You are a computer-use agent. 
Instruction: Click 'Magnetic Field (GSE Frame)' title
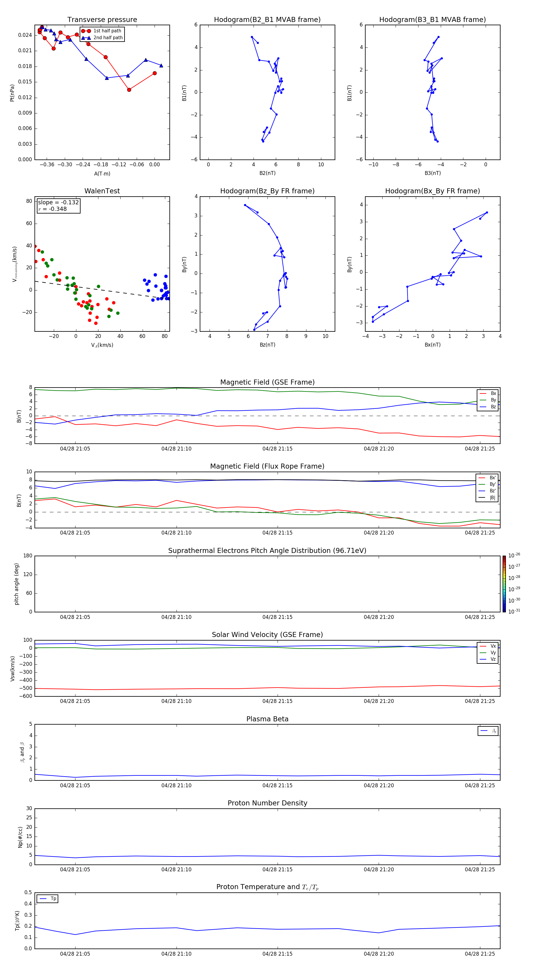tap(267, 382)
